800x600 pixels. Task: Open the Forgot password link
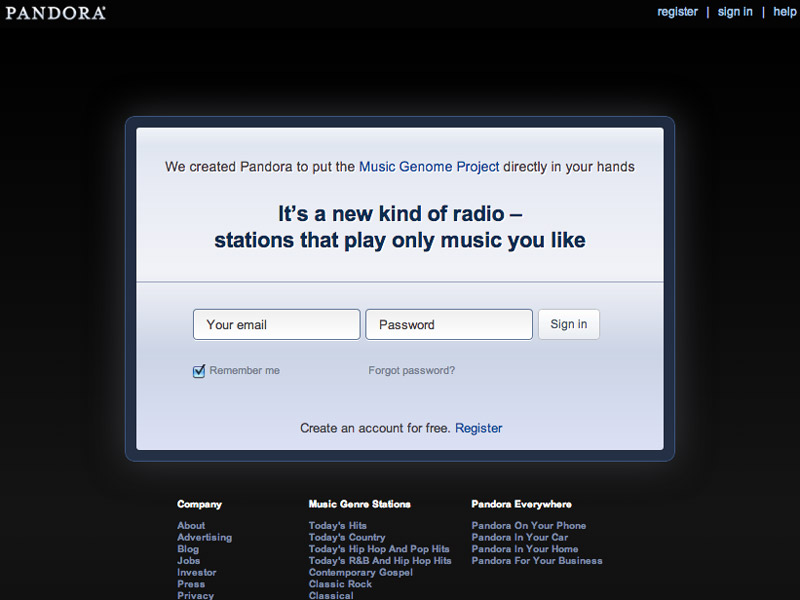411,370
